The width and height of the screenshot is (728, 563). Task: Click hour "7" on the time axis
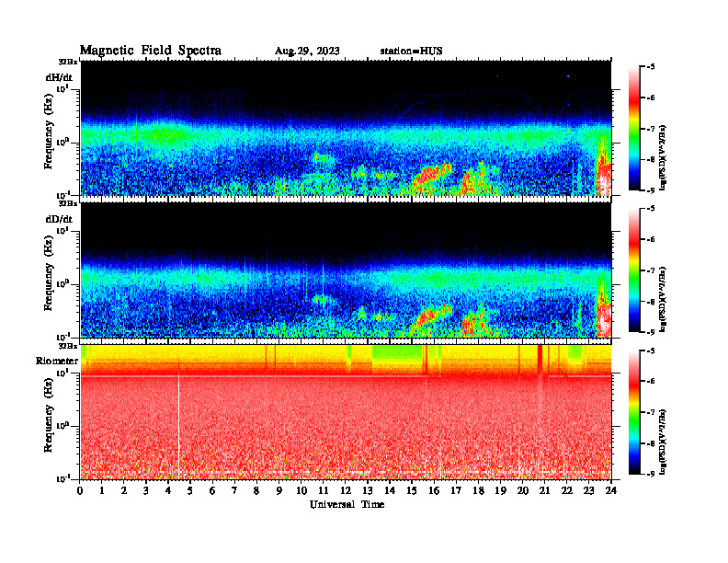coord(234,490)
